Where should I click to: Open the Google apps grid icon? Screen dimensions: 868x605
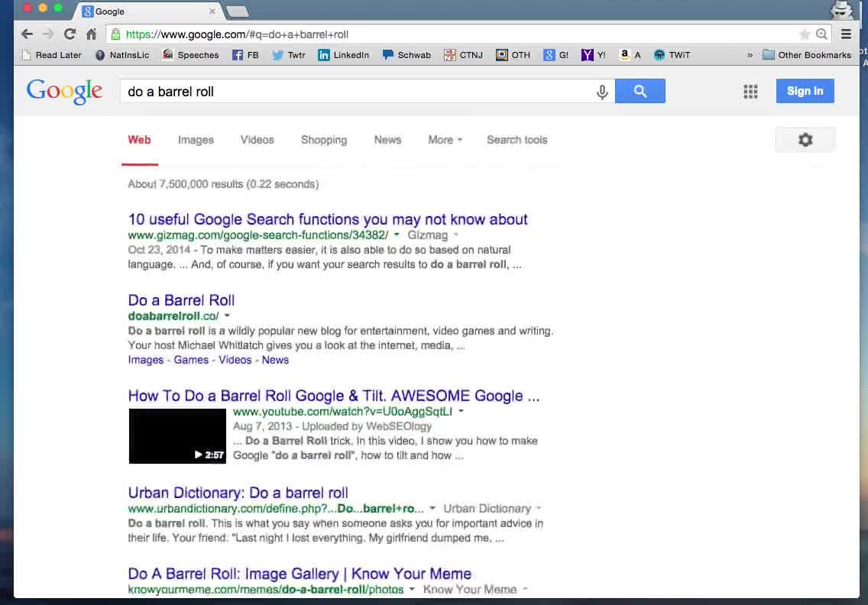tap(750, 92)
